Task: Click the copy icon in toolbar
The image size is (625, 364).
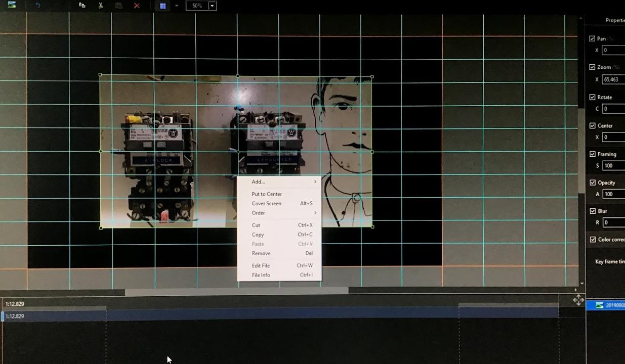Action: pyautogui.click(x=82, y=6)
